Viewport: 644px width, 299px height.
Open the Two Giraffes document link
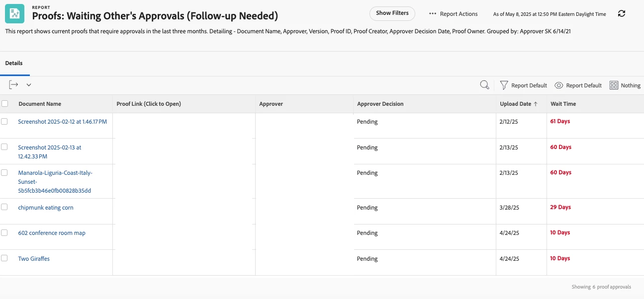(x=34, y=259)
